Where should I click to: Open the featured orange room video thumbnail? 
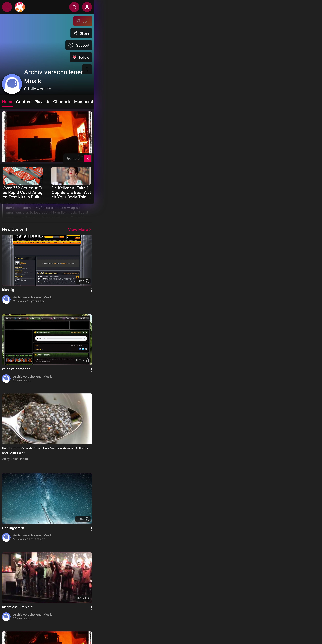pos(47,137)
